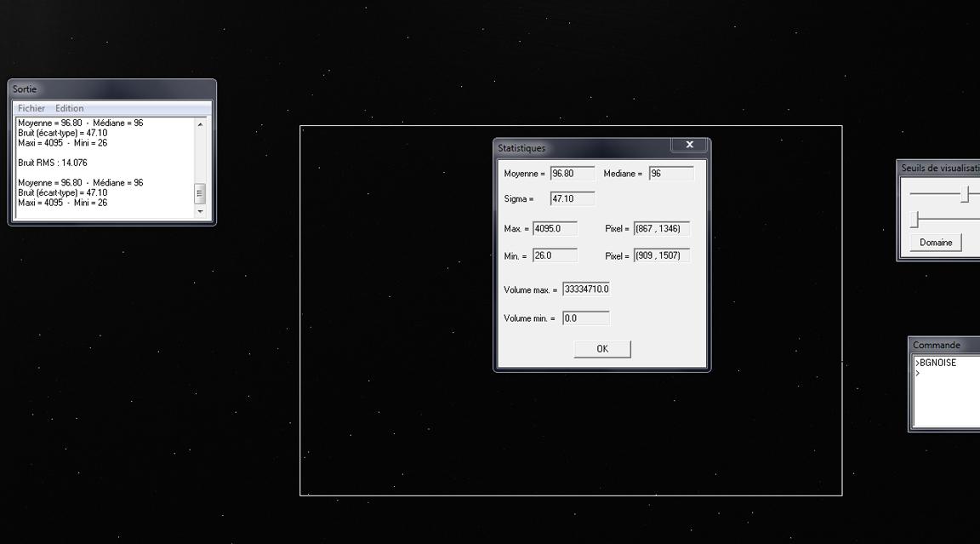Click the scroll up arrow in Sortie
The height and width of the screenshot is (544, 980).
[200, 124]
